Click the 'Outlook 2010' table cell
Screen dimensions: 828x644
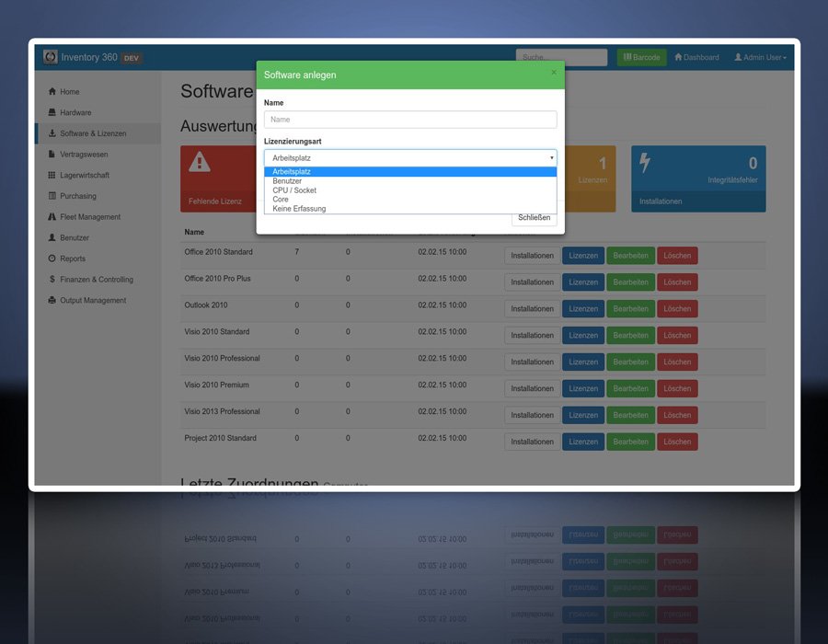(x=206, y=305)
